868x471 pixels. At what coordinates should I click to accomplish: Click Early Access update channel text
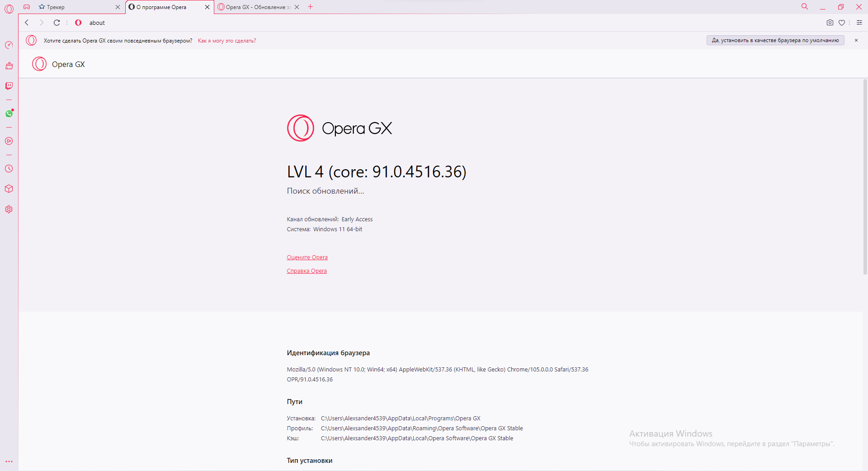coord(357,219)
